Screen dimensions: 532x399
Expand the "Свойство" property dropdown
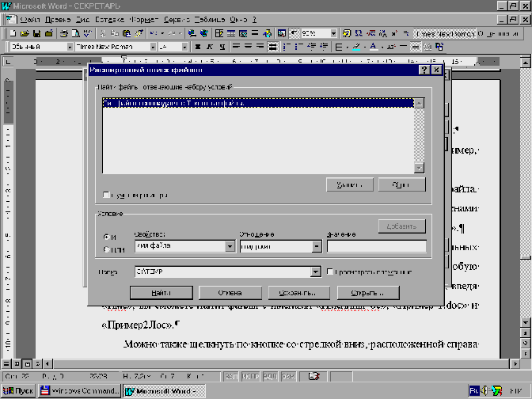point(229,246)
